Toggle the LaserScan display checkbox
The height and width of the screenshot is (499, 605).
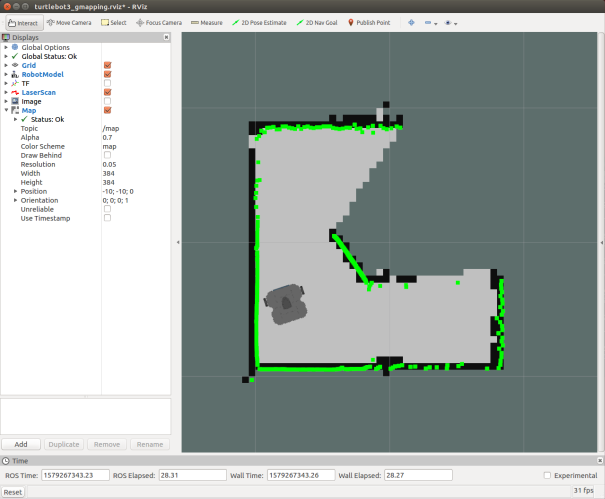[x=107, y=92]
